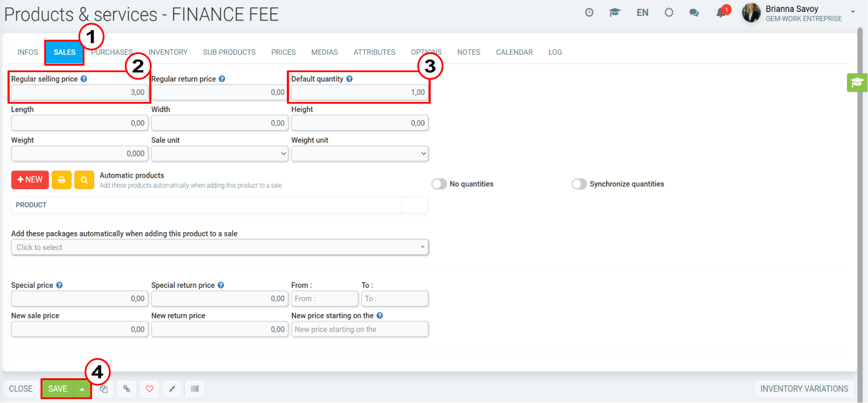Open the Sale unit dropdown

(x=220, y=154)
